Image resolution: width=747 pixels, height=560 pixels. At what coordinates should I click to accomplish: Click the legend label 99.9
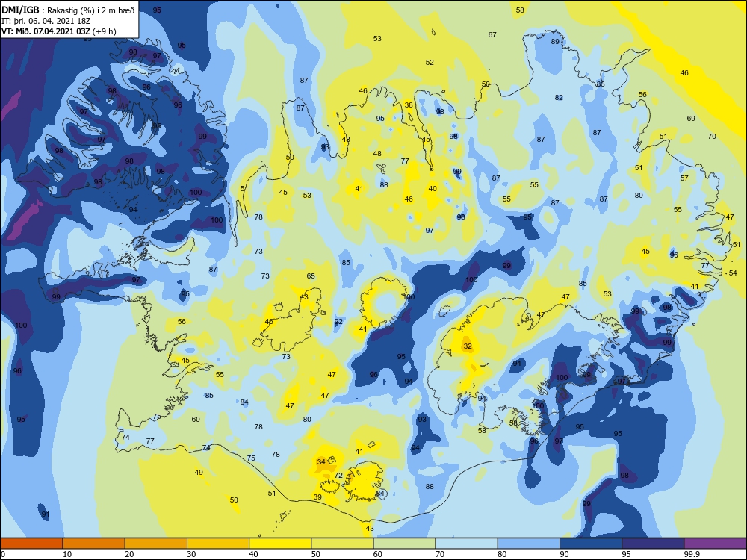pos(691,554)
